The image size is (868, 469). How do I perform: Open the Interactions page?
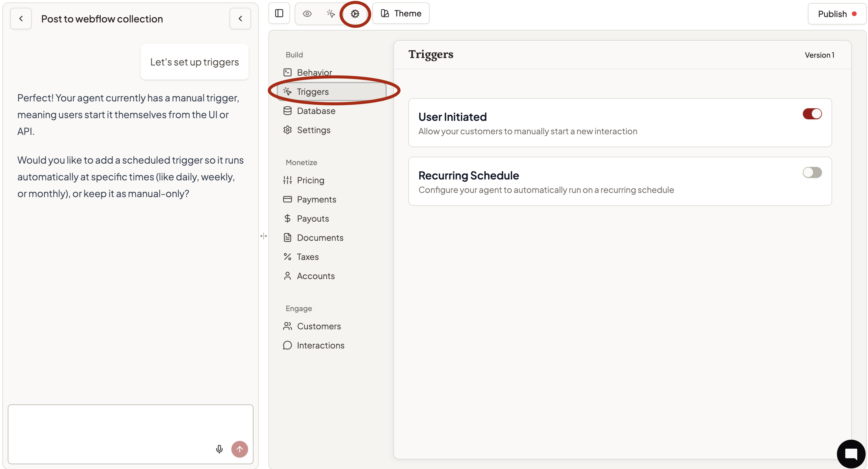320,345
